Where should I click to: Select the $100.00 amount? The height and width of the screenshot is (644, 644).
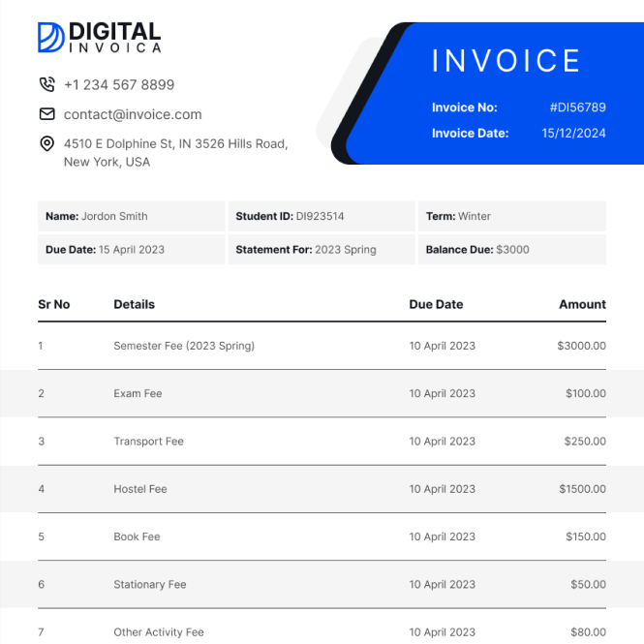pos(586,393)
